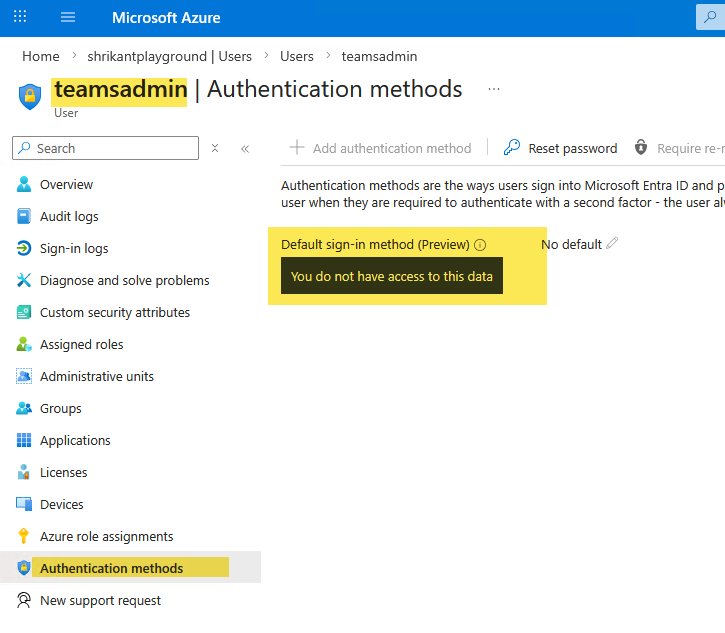Viewport: 725px width, 633px height.
Task: Click the Azure role assignments key icon
Action: [x=23, y=536]
